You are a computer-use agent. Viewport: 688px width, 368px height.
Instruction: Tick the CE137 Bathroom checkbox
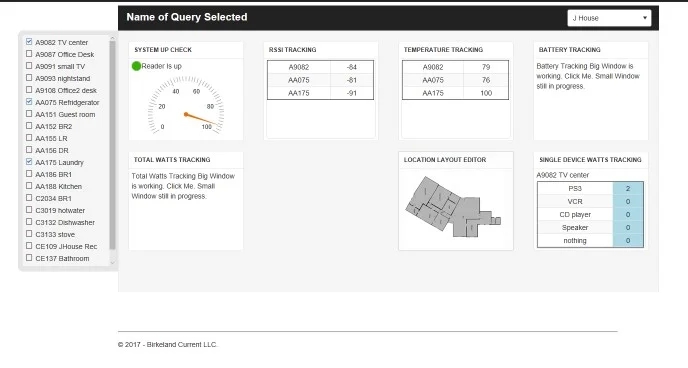click(x=29, y=258)
